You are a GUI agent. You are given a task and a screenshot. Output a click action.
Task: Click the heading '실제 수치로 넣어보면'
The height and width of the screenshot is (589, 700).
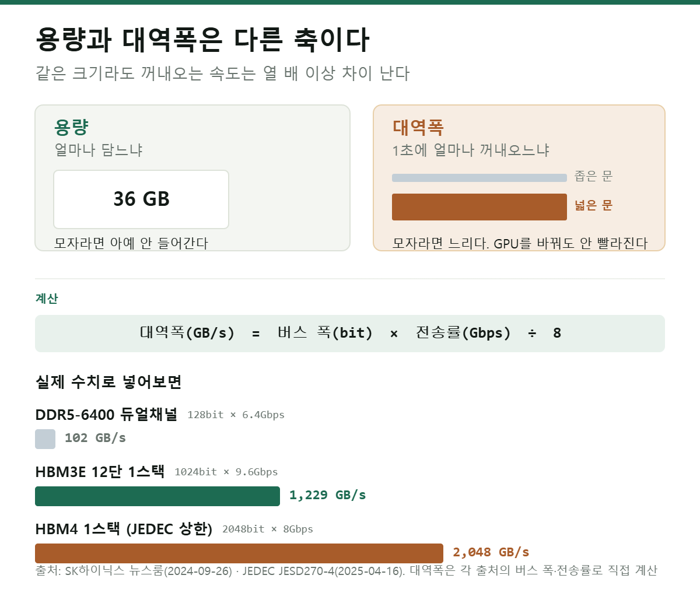coord(108,382)
